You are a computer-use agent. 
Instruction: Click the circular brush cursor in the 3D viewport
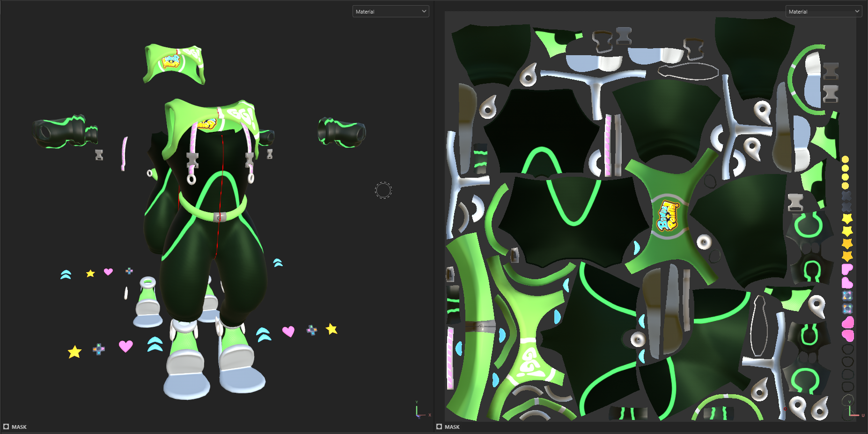[383, 190]
